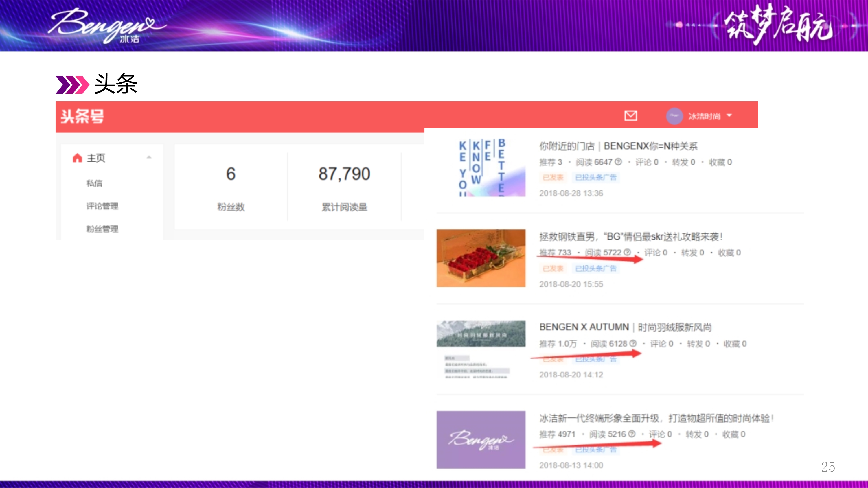Screen dimensions: 868x488
Task: Click 评论 0 on BENGEN X AUTUMN article
Action: [662, 344]
